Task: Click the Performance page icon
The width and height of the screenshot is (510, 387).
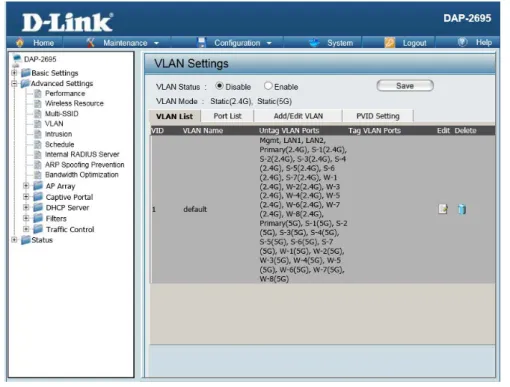Action: point(38,93)
